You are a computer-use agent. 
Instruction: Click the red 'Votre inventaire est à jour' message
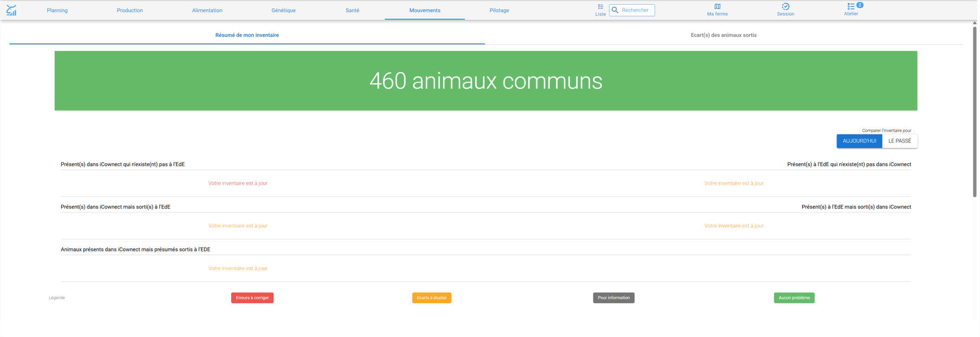(x=238, y=183)
